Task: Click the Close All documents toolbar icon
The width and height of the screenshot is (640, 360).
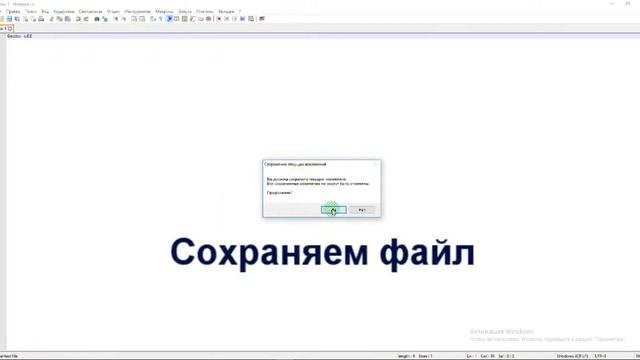Action: pyautogui.click(x=33, y=19)
